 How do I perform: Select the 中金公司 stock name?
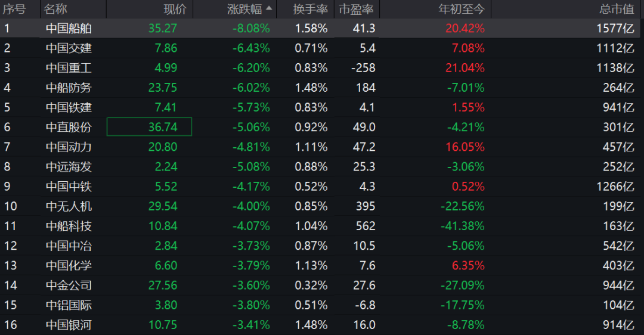[x=69, y=285]
